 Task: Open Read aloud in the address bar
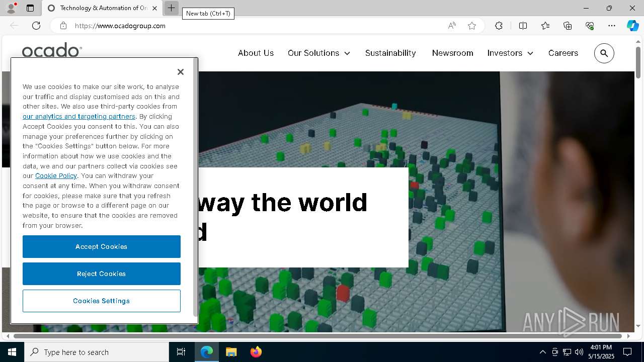coord(452,26)
